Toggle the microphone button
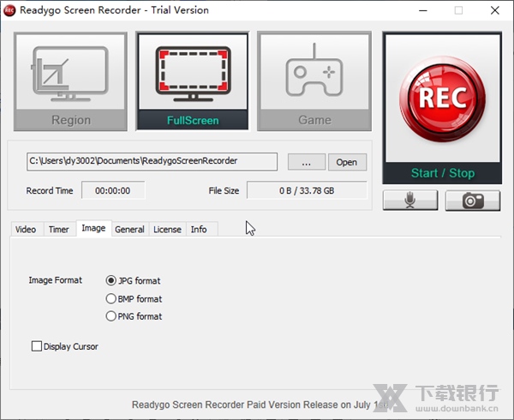 tap(410, 201)
